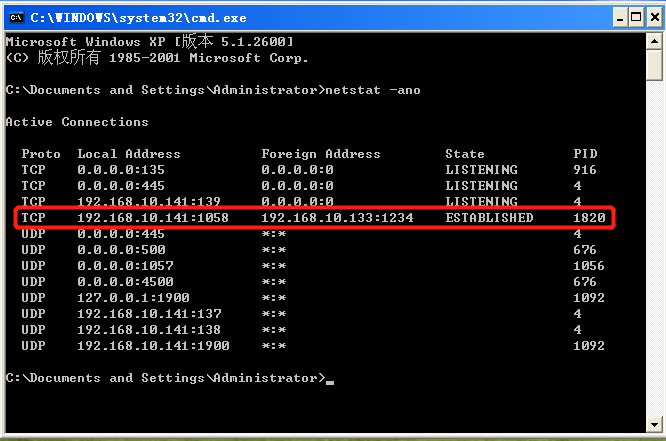The width and height of the screenshot is (666, 441).
Task: Click LISTENING state in the port 135 row
Action: click(481, 170)
